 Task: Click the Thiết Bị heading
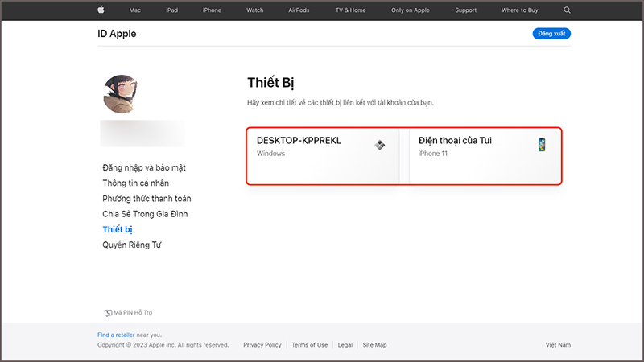click(270, 83)
